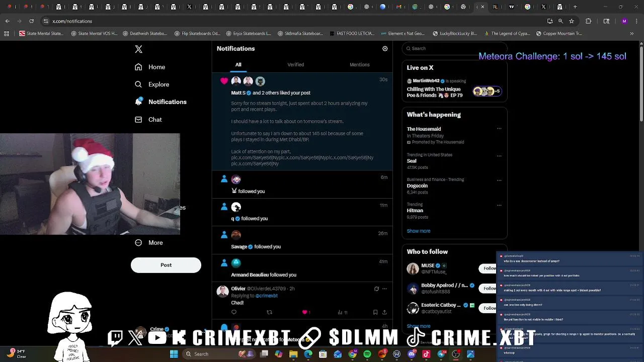The width and height of the screenshot is (644, 362).
Task: Open the Dogecoin trending topic
Action: (454, 186)
